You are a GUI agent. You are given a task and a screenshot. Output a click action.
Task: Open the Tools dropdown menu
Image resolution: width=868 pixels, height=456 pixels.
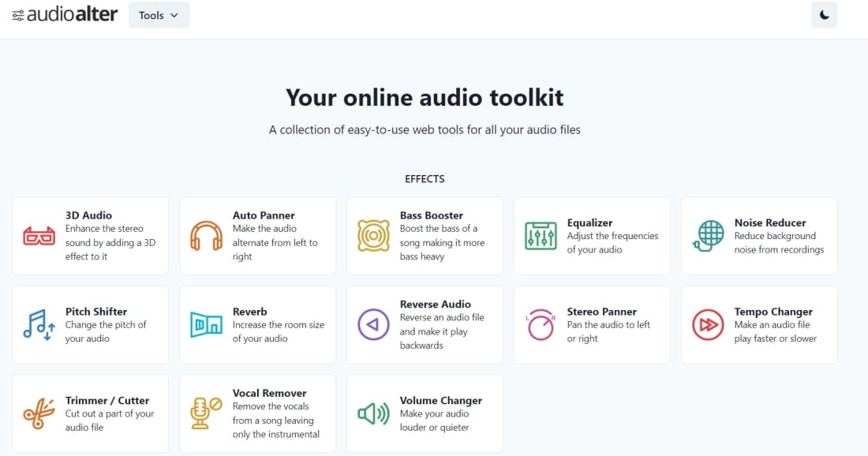point(159,15)
